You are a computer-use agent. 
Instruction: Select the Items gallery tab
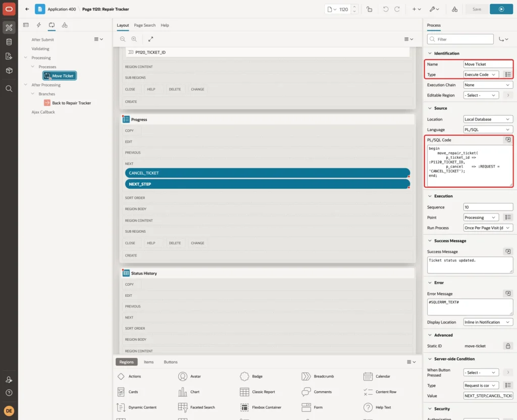pos(148,362)
